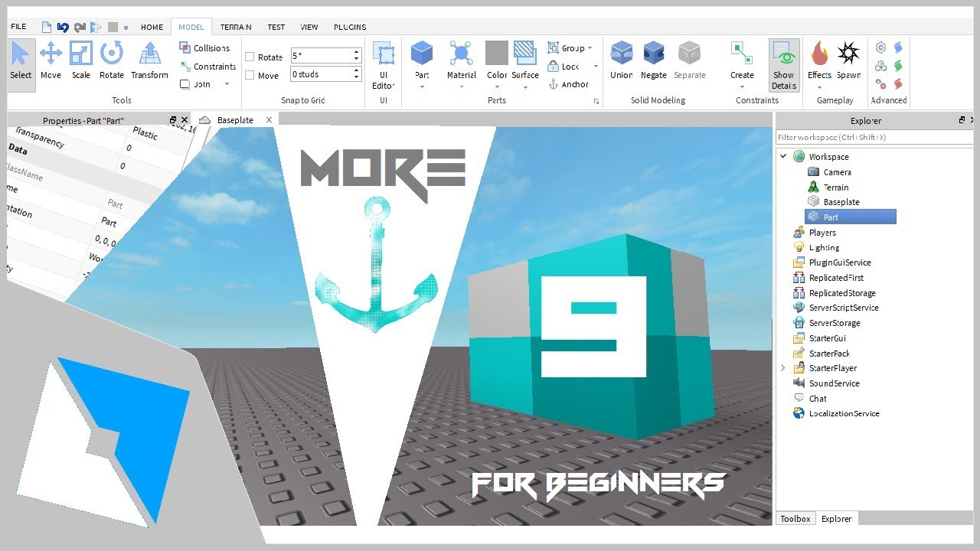Select ServerScriptService in Explorer
Screen dimensions: 980x551
click(843, 308)
